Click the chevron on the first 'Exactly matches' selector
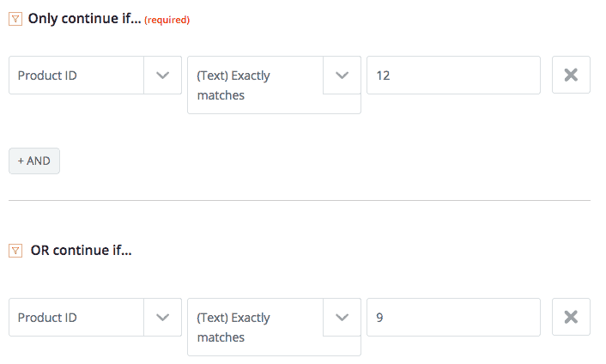 [342, 76]
